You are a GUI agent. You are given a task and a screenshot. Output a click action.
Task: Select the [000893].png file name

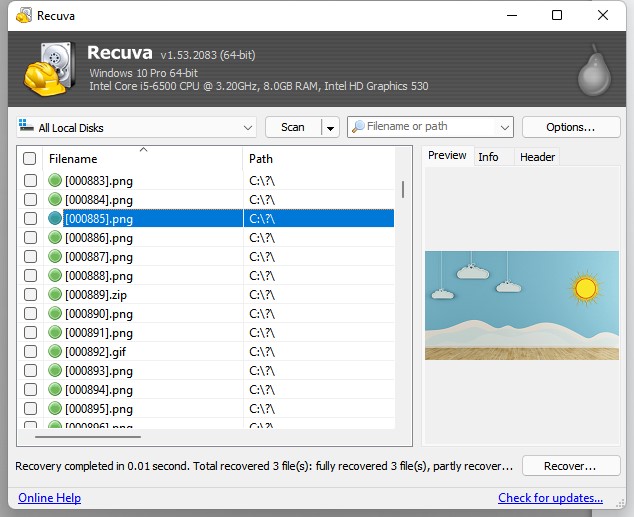click(99, 371)
